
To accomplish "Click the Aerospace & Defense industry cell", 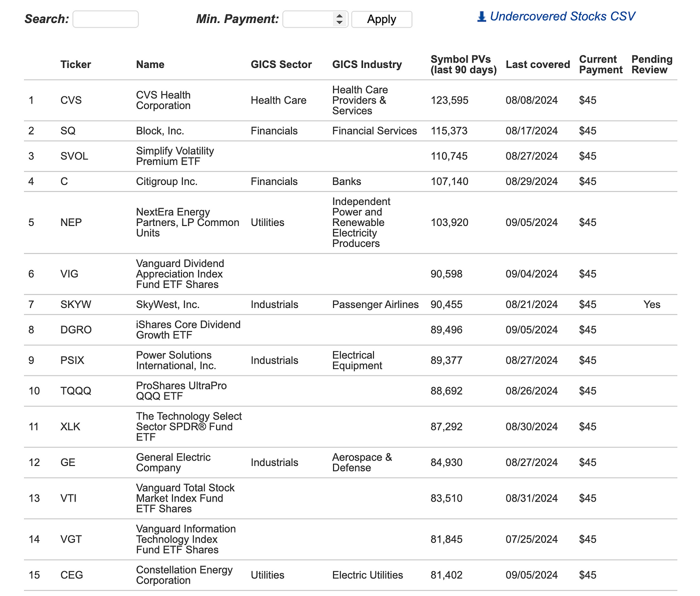I will 362,462.
